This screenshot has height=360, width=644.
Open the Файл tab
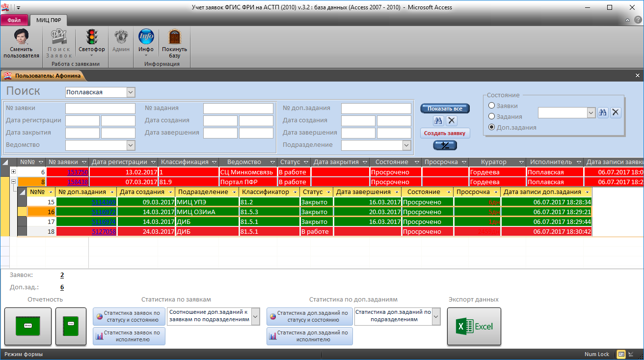coord(14,20)
